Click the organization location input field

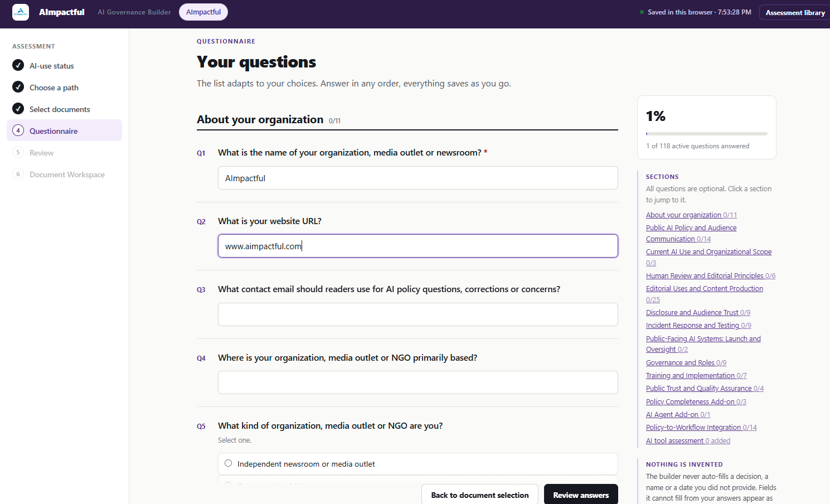coord(418,382)
